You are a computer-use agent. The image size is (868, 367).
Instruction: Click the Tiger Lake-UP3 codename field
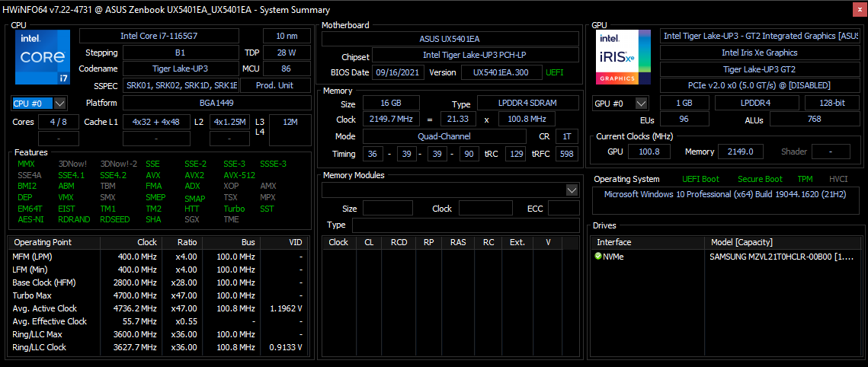tap(180, 69)
